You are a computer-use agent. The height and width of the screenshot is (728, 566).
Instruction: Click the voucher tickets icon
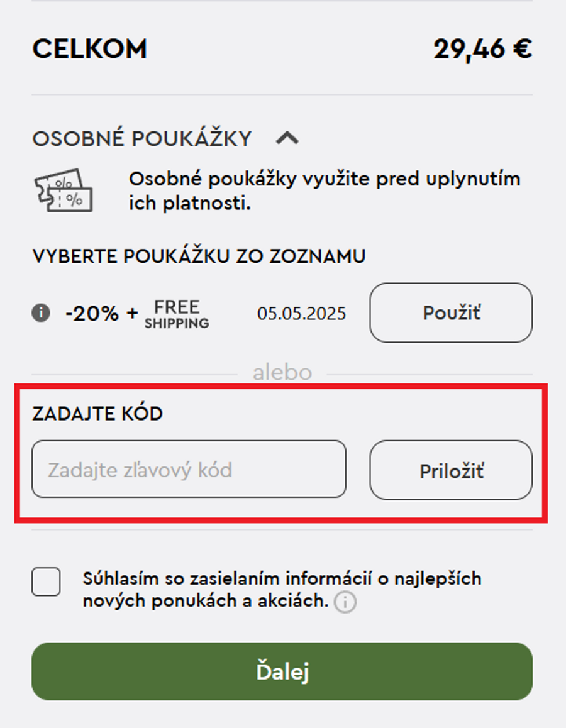tap(63, 190)
